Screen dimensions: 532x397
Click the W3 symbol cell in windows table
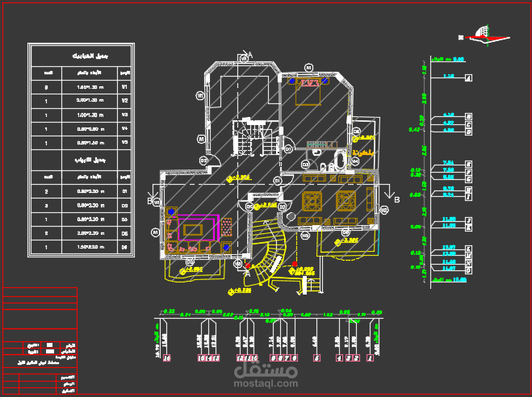tap(124, 115)
